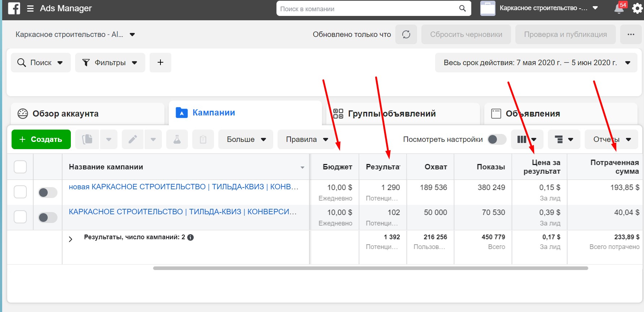Open the columns layout icon menu
644x312 pixels.
(527, 139)
